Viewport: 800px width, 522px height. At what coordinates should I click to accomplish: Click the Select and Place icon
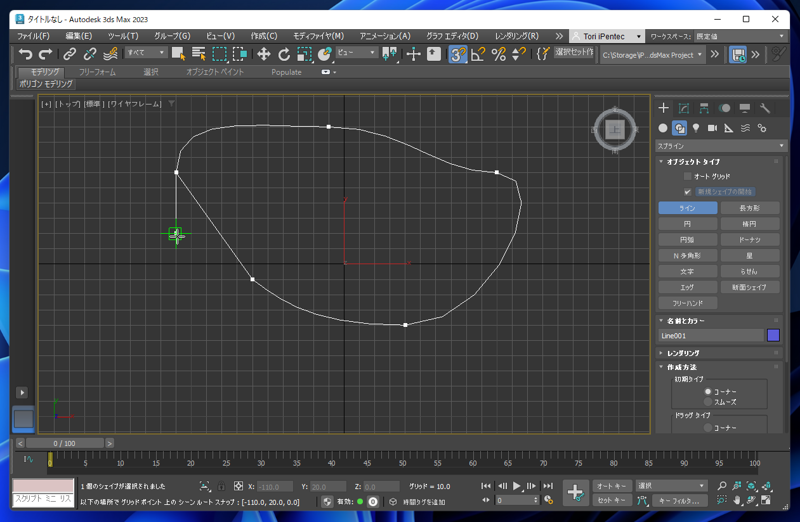pos(324,54)
